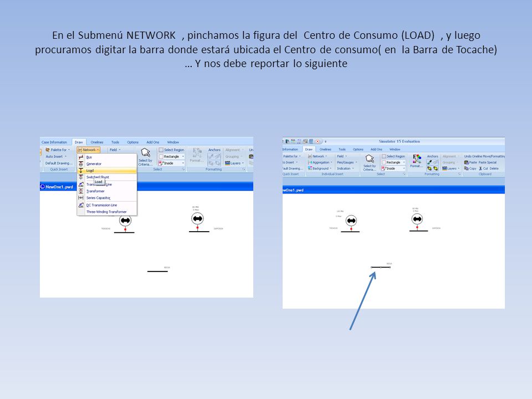Switch to Draw tab in right screenshot
Screen dimensions: 532x399
(309, 149)
